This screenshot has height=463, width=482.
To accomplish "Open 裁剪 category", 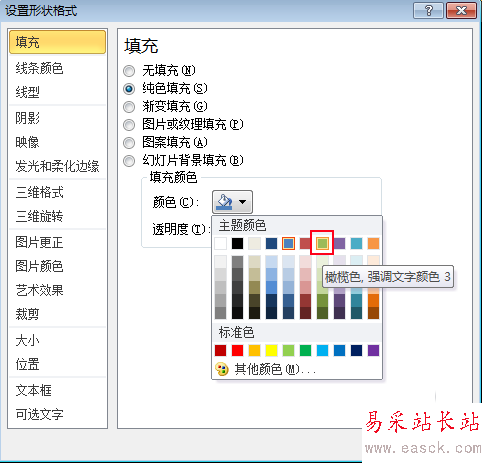I will click(57, 314).
